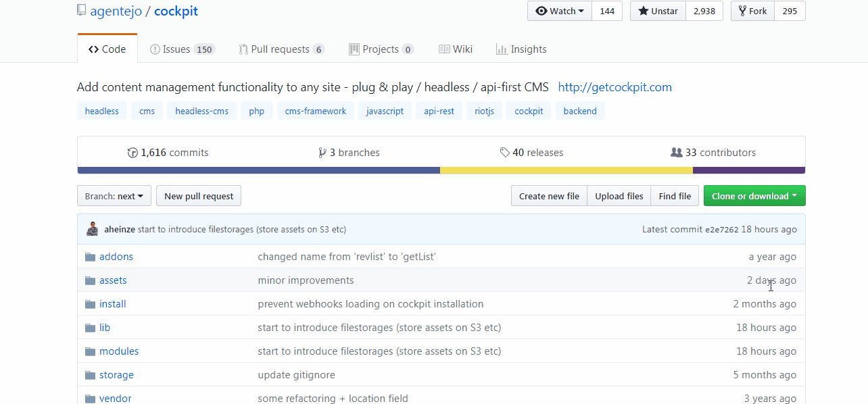
Task: Click the vendor folder icon
Action: pos(90,399)
